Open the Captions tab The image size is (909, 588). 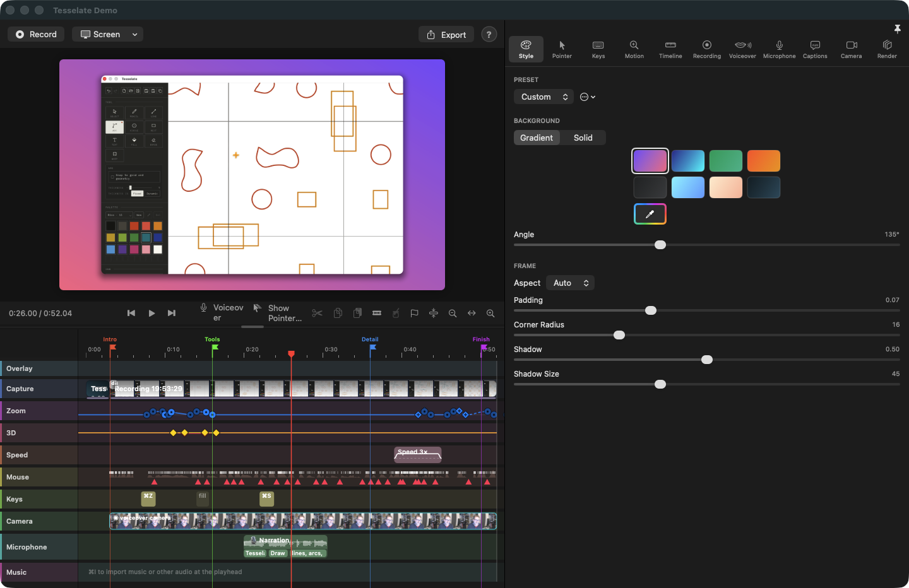tap(815, 49)
